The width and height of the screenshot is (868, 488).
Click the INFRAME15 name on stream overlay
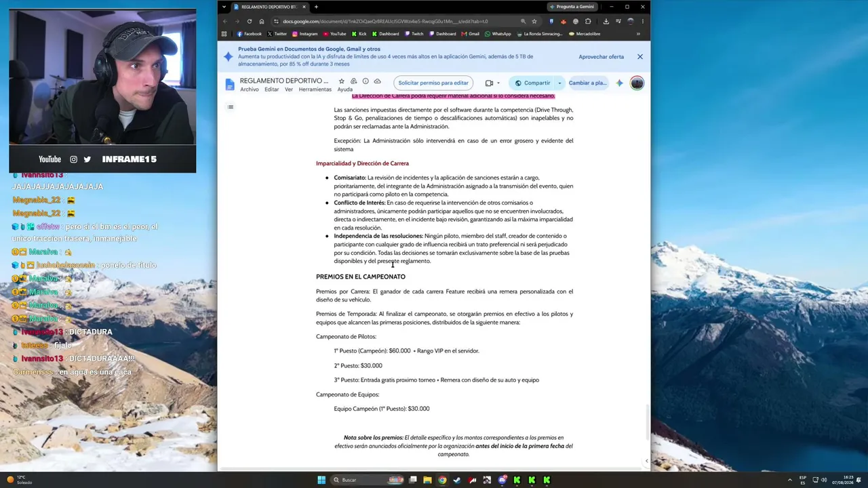pyautogui.click(x=130, y=159)
